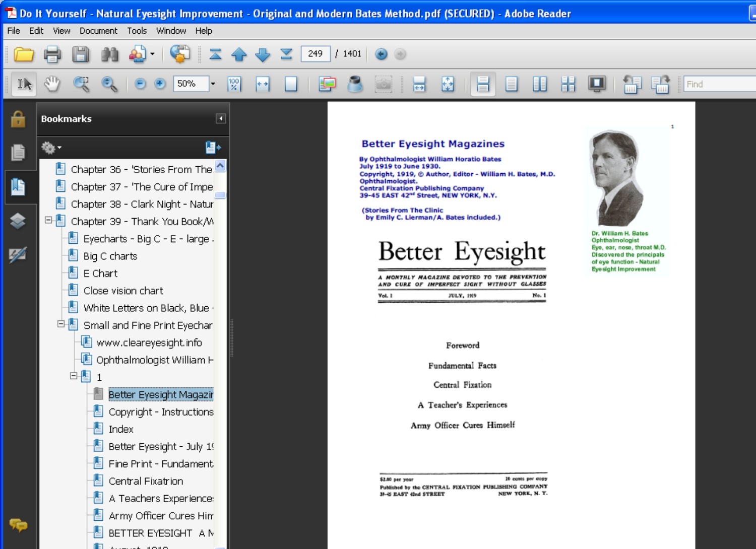Open the Tools menu
The width and height of the screenshot is (756, 549).
(137, 31)
